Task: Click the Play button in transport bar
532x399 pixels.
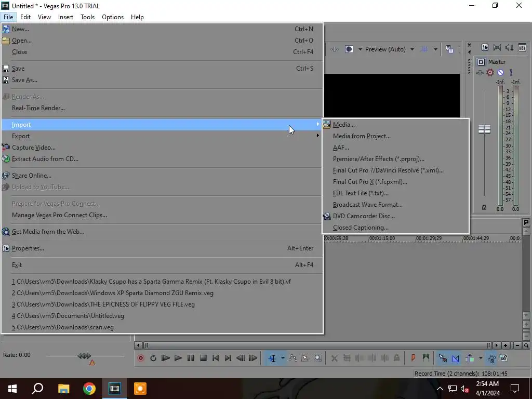Action: click(x=178, y=358)
